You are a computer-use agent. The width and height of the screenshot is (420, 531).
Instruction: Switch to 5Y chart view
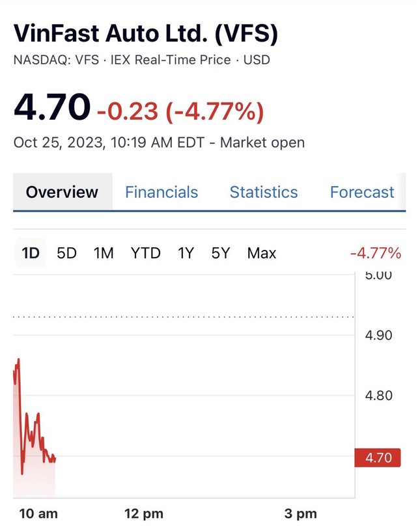click(x=221, y=253)
